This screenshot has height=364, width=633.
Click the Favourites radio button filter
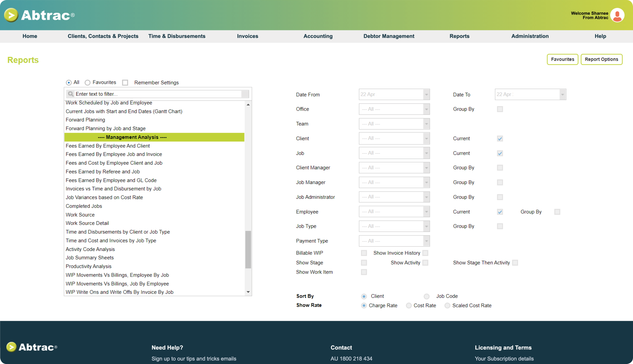tap(87, 82)
